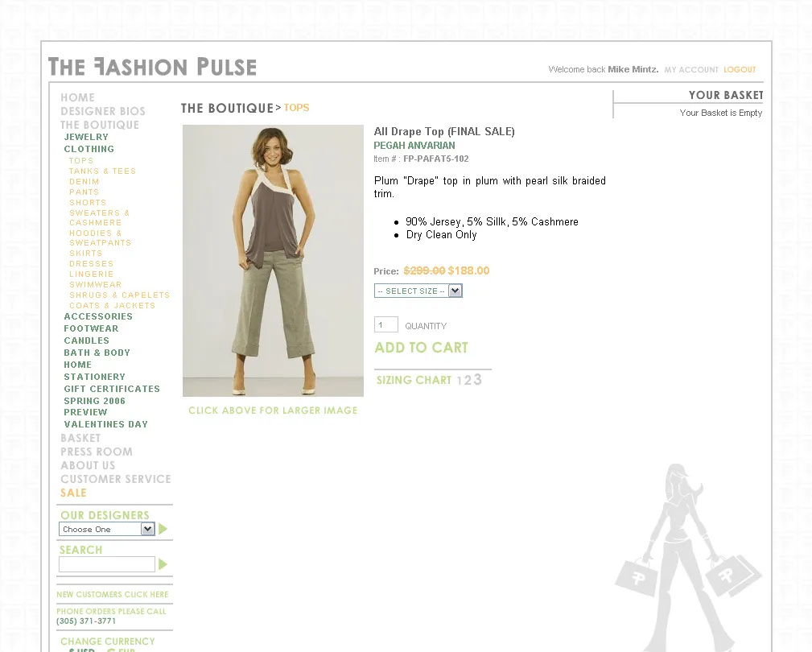The image size is (812, 652).
Task: Click the Tops breadcrumb link
Action: pos(297,108)
